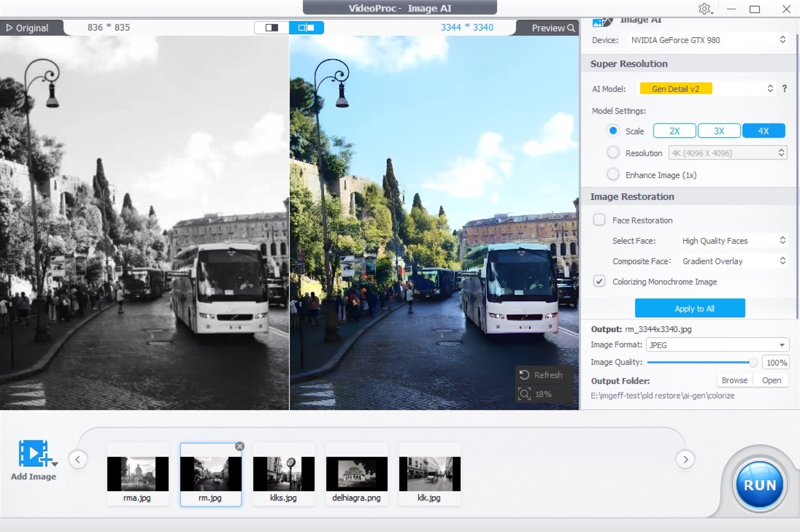Click Apply to All
Viewport: 800px width, 532px height.
[x=690, y=308]
